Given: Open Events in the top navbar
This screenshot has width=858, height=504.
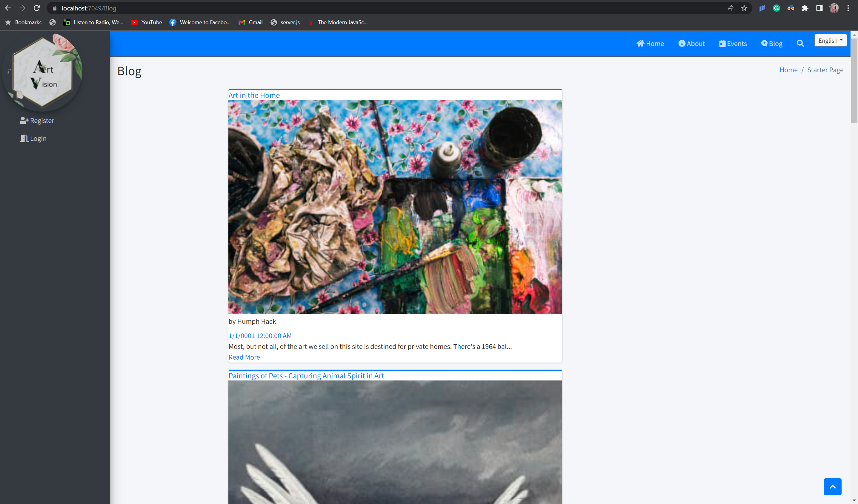Looking at the screenshot, I should [733, 44].
